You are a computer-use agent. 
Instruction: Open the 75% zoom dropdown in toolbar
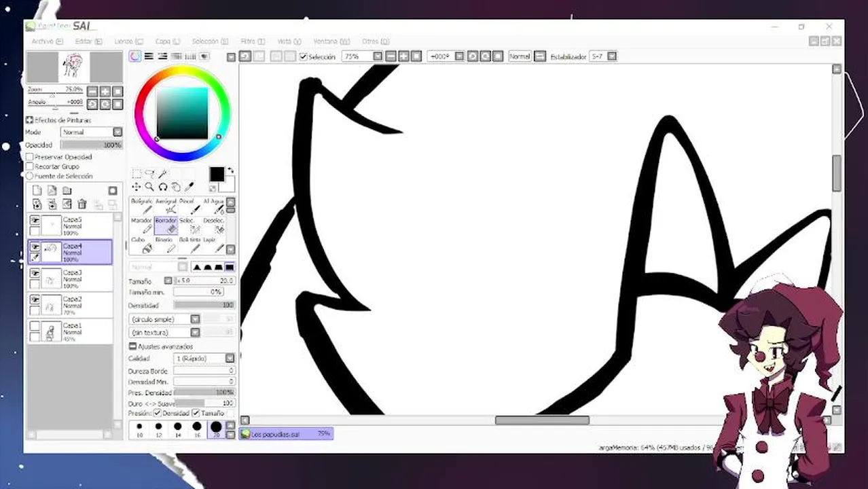(x=378, y=56)
